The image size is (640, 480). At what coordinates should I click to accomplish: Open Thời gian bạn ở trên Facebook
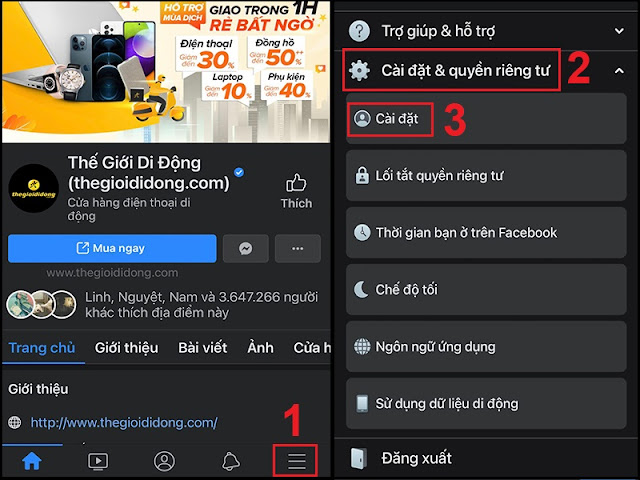click(486, 232)
